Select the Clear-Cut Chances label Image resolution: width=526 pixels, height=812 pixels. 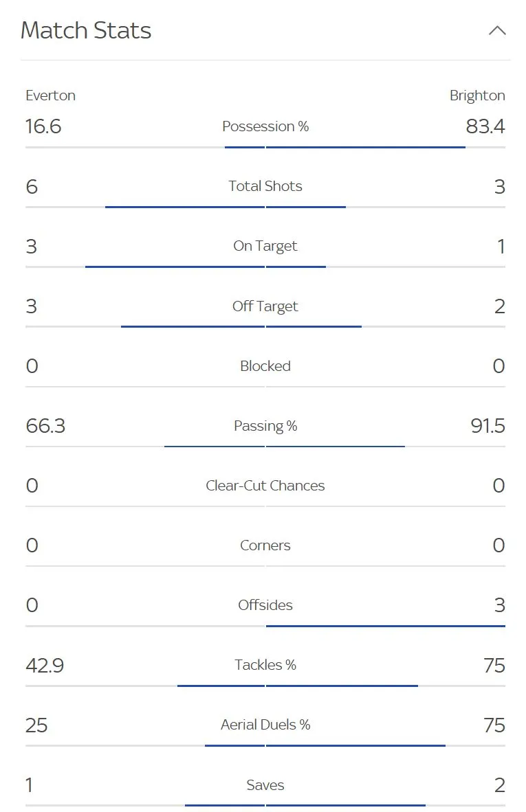[x=265, y=486]
